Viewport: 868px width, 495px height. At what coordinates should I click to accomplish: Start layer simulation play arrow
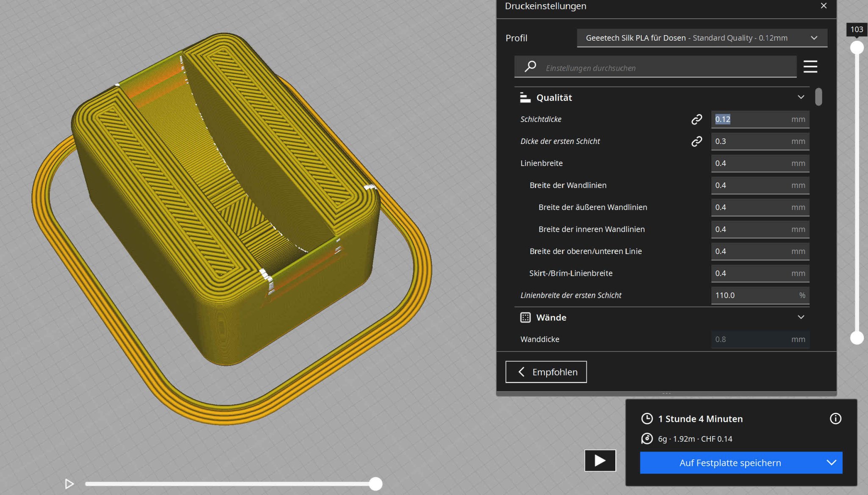tap(69, 484)
